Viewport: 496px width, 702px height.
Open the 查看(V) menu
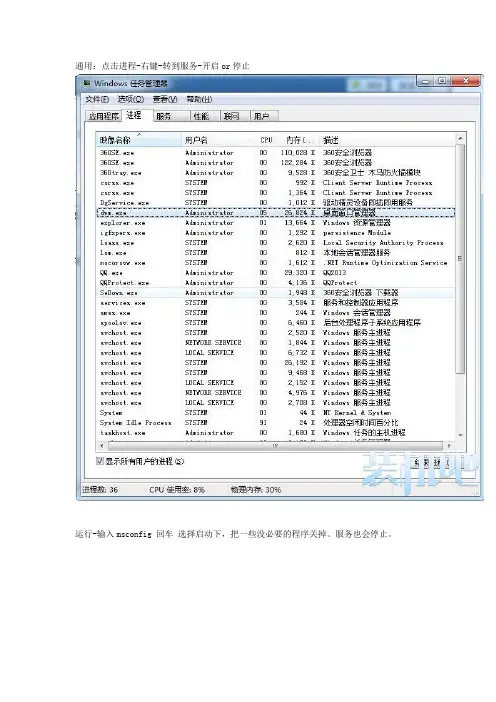click(x=165, y=99)
